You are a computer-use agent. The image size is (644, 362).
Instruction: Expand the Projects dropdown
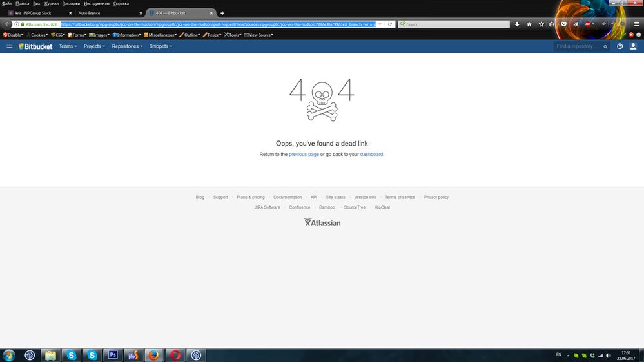coord(95,46)
